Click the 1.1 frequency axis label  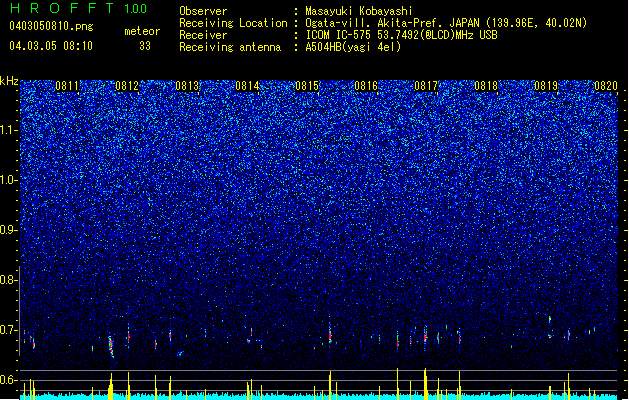[x=9, y=130]
